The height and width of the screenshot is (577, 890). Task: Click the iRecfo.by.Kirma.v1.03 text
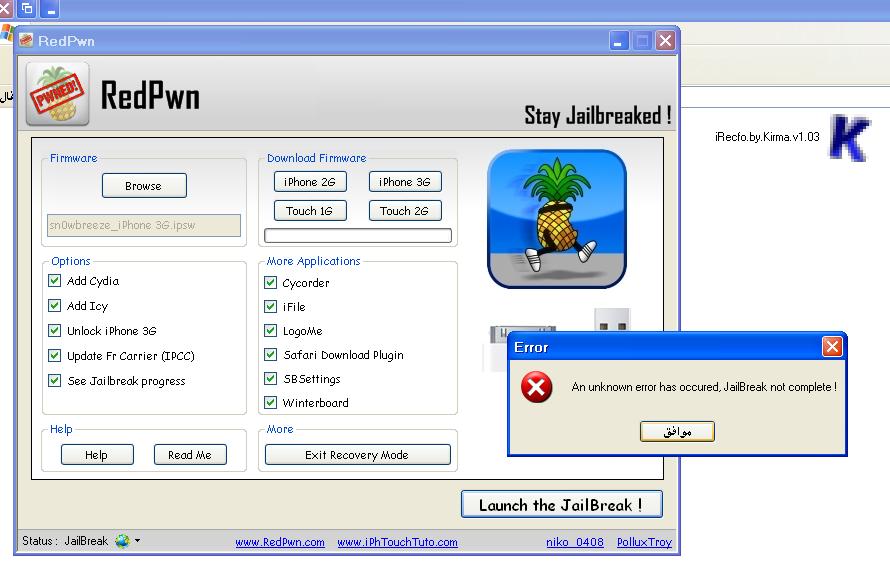(767, 137)
